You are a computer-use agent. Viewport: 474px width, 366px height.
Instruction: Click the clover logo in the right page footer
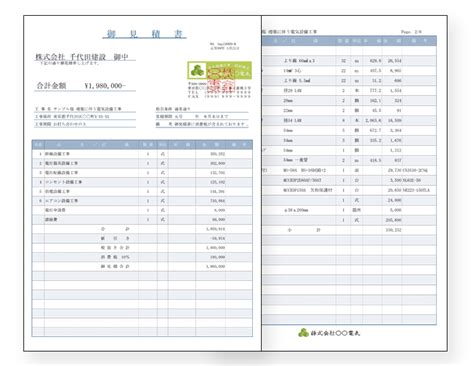click(x=303, y=332)
